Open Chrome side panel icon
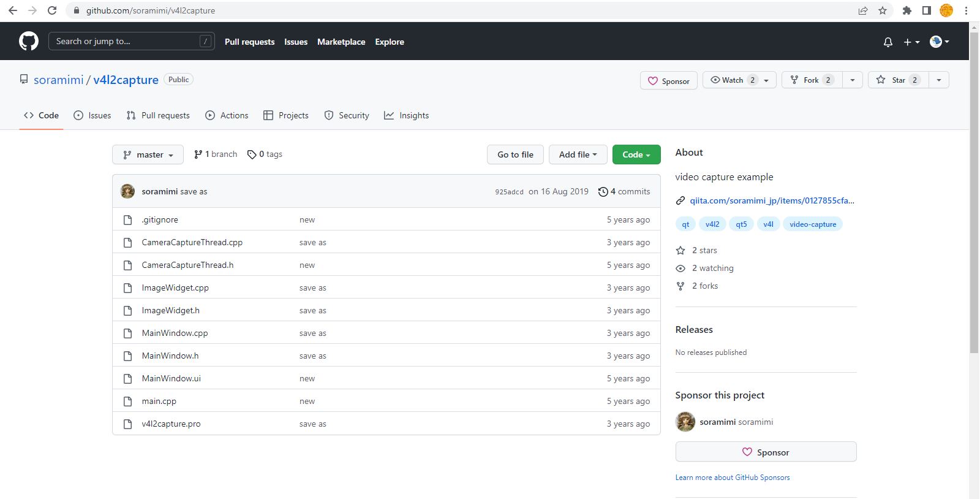980x499 pixels. point(927,10)
